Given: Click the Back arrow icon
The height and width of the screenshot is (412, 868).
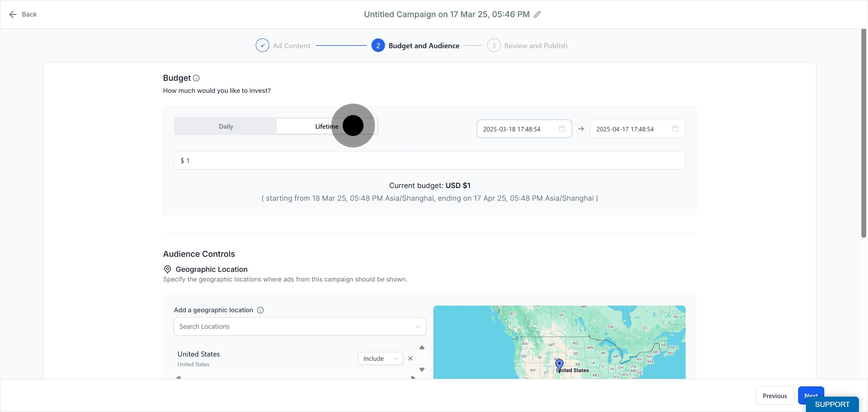Looking at the screenshot, I should (13, 14).
